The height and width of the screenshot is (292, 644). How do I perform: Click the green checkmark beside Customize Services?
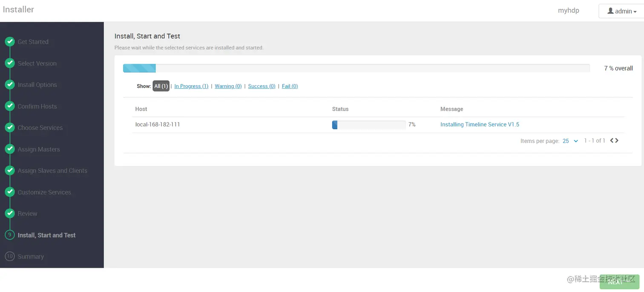tap(9, 192)
